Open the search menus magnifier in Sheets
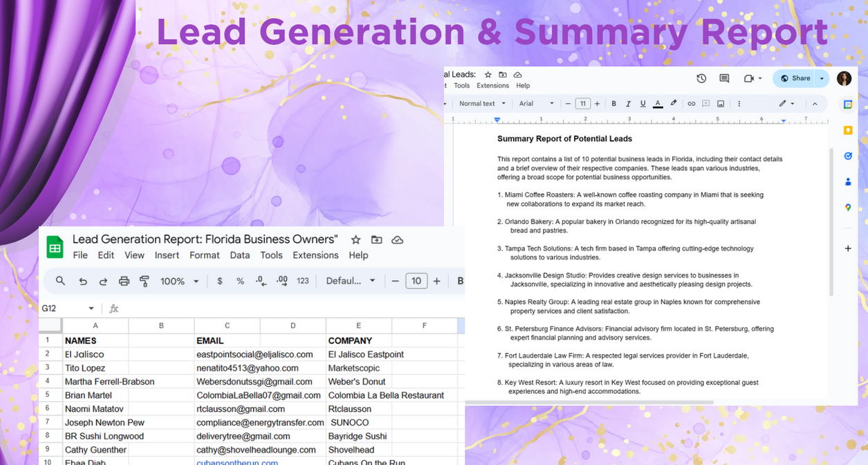Screen dimensions: 868x465 (61, 281)
